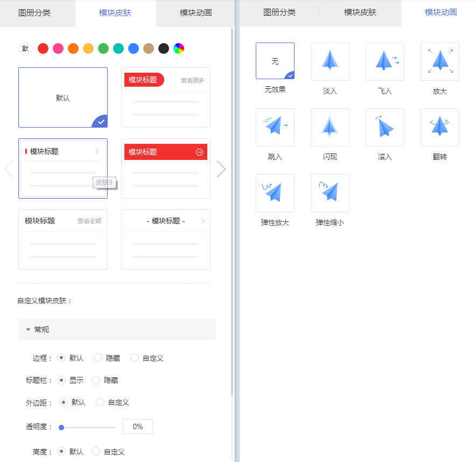Select the 无效果 animation tile
The image size is (476, 462).
(275, 61)
